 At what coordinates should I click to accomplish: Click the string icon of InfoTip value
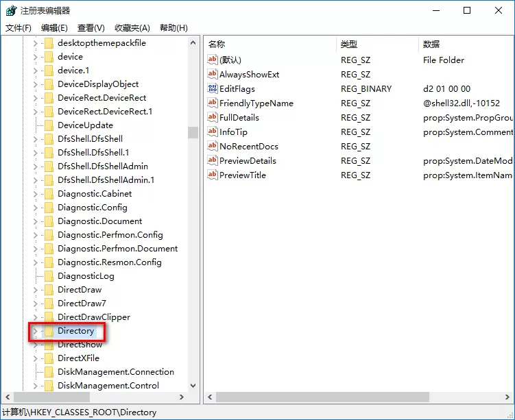pyautogui.click(x=213, y=132)
